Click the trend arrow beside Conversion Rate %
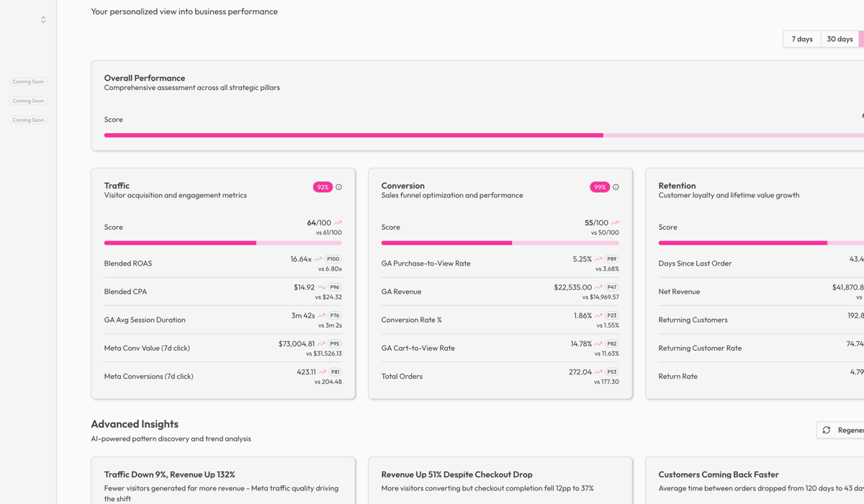The width and height of the screenshot is (864, 504). tap(599, 315)
